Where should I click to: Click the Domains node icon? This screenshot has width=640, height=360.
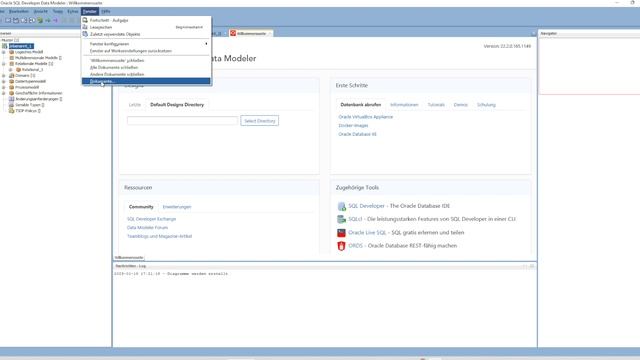11,76
